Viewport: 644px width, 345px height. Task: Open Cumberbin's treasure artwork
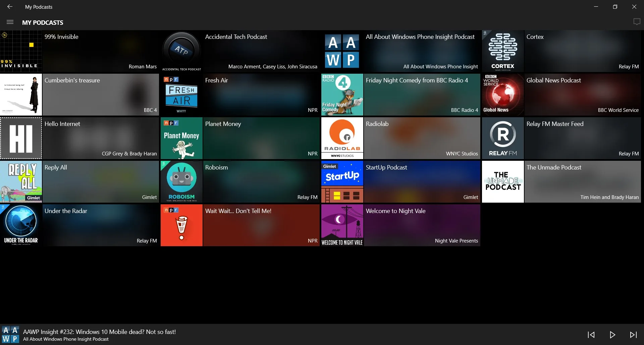21,95
